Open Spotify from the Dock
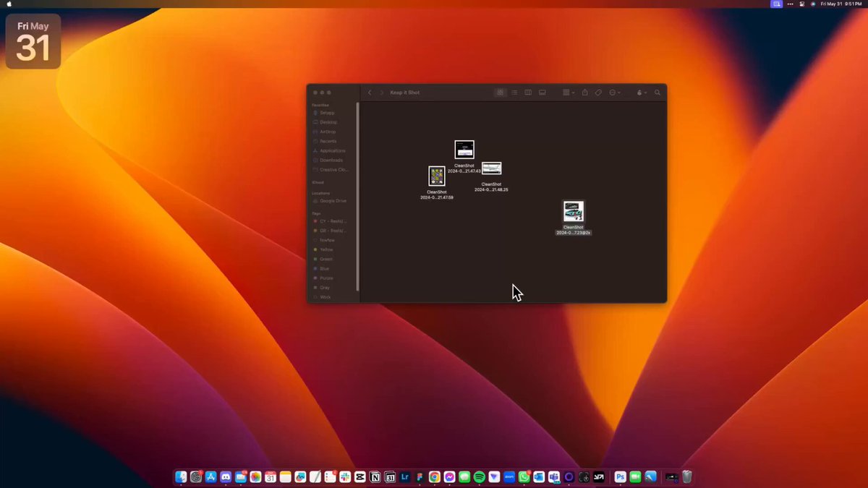 tap(479, 477)
